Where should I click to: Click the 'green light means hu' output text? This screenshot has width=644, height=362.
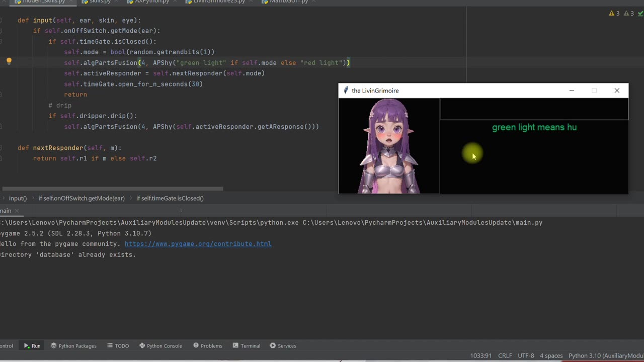[x=534, y=127]
